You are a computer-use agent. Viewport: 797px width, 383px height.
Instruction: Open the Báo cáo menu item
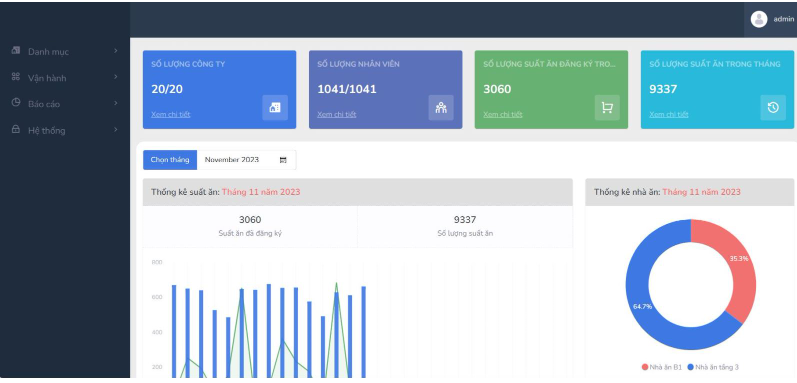tap(65, 104)
